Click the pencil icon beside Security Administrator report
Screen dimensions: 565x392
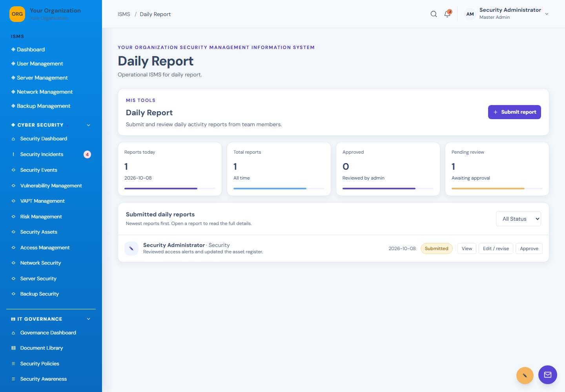pos(131,248)
